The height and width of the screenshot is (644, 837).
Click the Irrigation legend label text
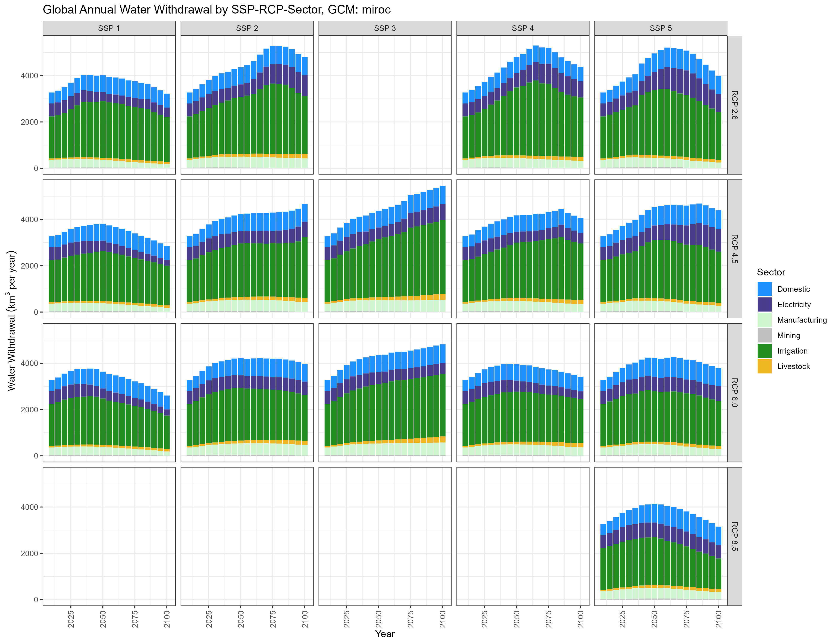792,351
